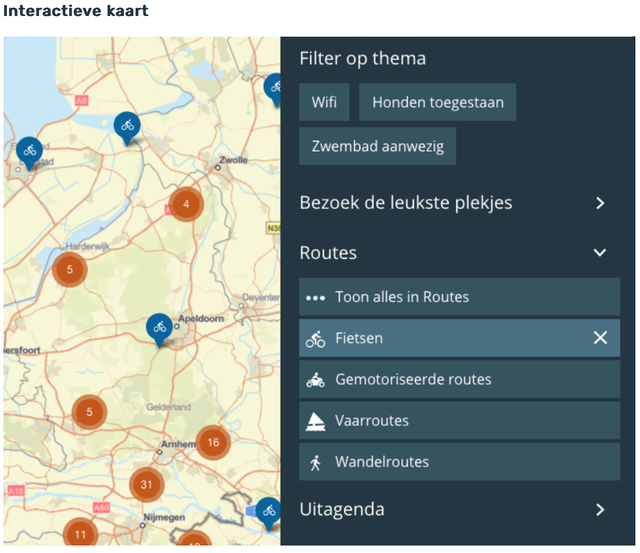
Task: Click the bicycle map pin near Apeldoorn
Action: tap(159, 327)
